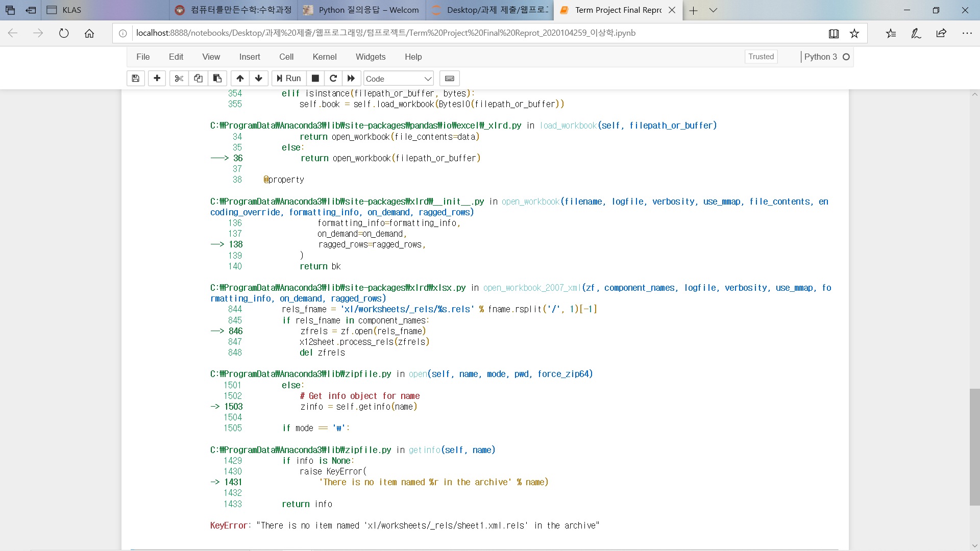Interrupt the kernel with the stop icon
The image size is (980, 551).
click(315, 78)
